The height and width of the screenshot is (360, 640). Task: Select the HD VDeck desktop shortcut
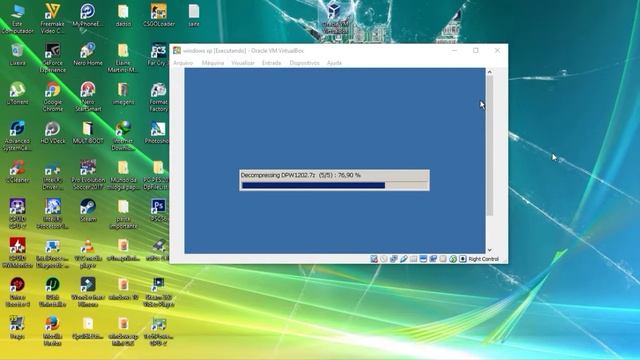(53, 133)
